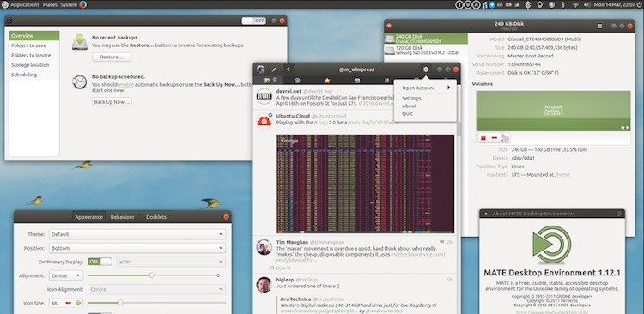This screenshot has height=314, width=644.
Task: Click the 'enable' automatic backups link
Action: 126,85
